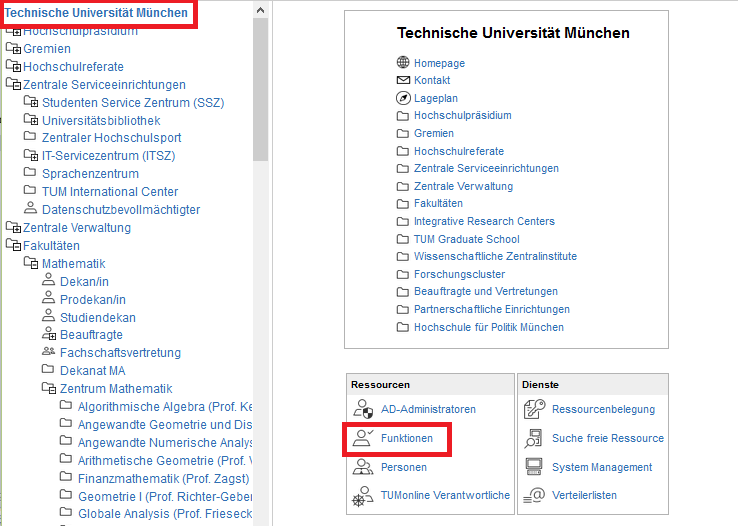
Task: Expand the Gremien tree node
Action: (13, 48)
